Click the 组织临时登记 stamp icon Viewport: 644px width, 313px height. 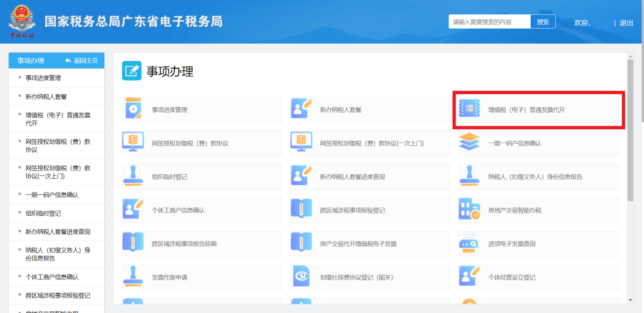tap(133, 176)
